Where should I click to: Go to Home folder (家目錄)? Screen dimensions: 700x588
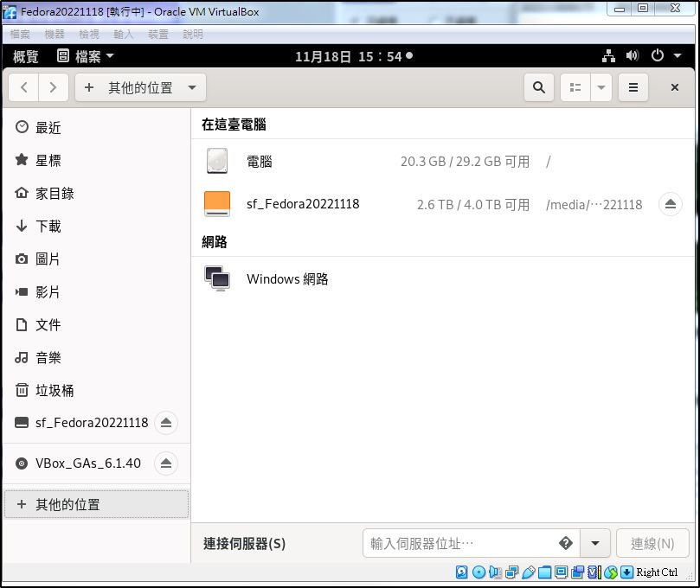(96, 193)
